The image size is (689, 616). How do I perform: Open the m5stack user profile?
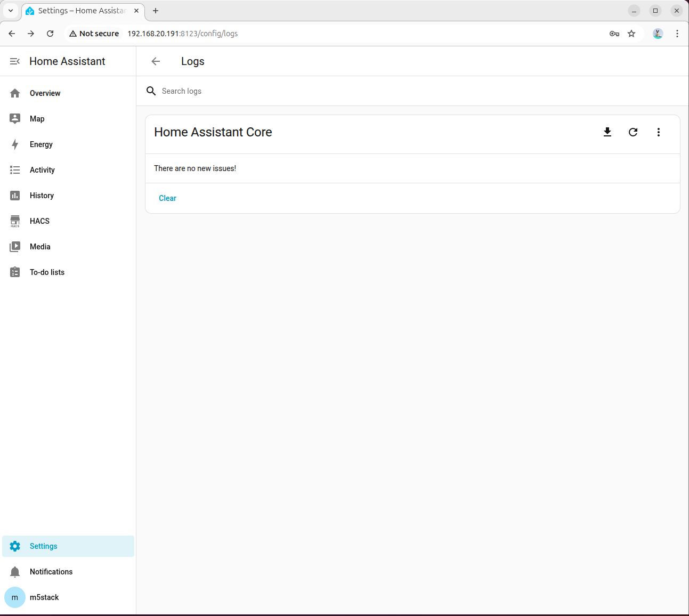tap(44, 597)
